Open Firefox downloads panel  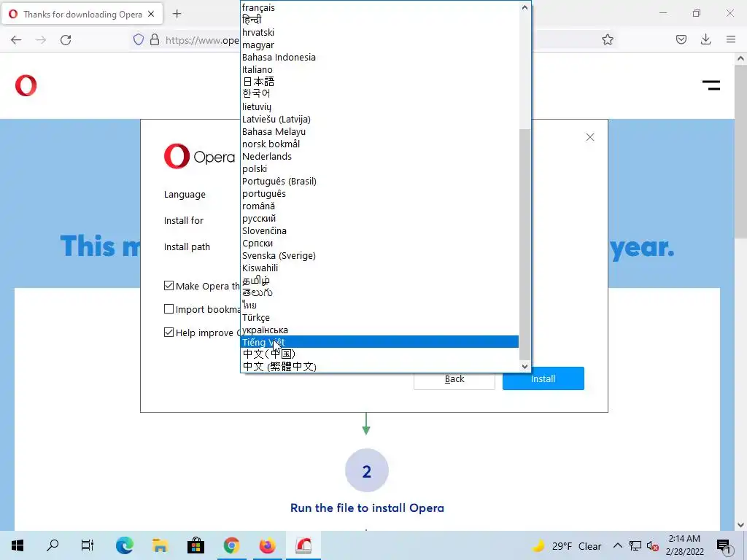[706, 39]
